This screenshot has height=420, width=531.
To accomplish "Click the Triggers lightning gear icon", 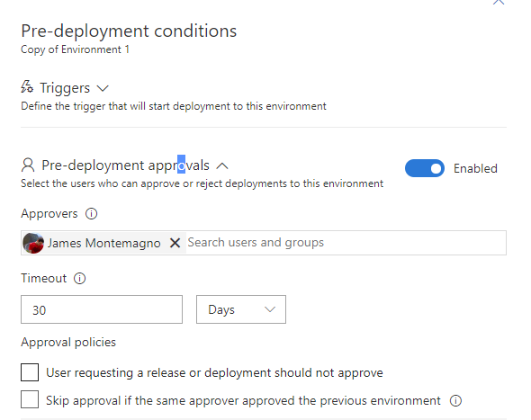I will pyautogui.click(x=27, y=87).
